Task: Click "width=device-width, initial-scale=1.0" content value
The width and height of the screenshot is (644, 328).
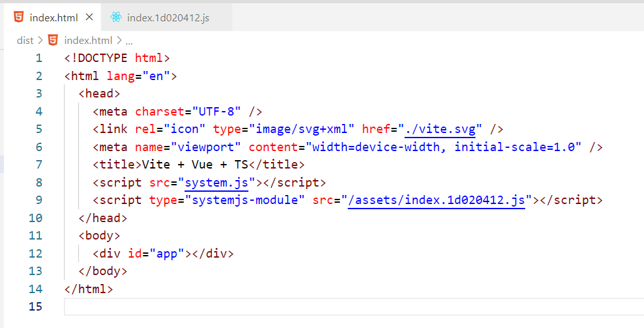Action: (x=443, y=147)
